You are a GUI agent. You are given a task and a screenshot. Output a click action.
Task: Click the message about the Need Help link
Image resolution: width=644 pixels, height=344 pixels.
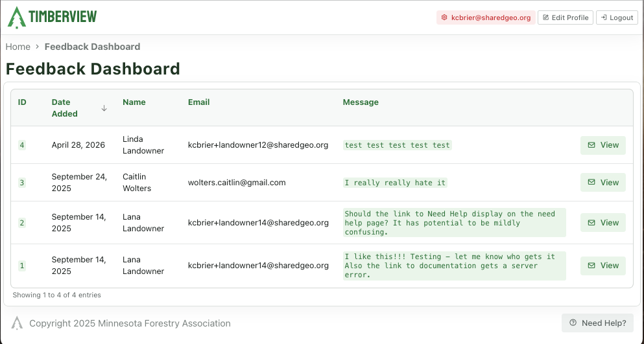tap(454, 222)
